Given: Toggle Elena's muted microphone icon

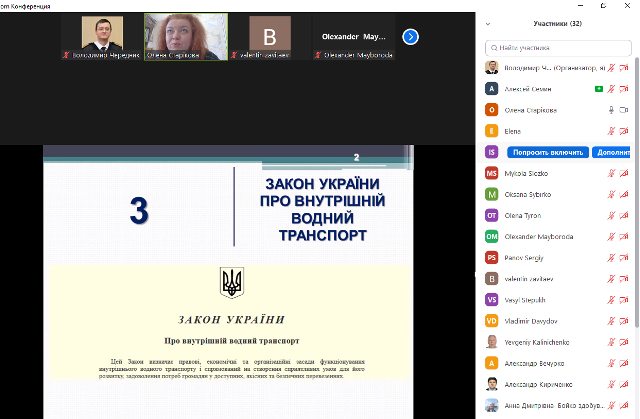Looking at the screenshot, I should click(610, 131).
